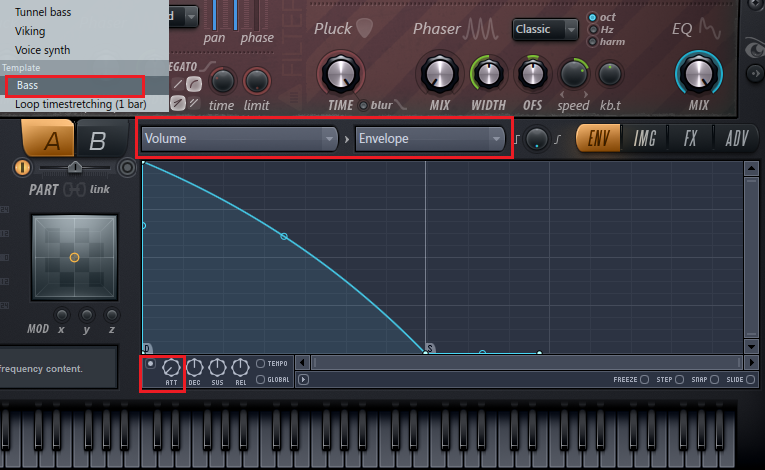Open the Volume target dropdown

[238, 139]
